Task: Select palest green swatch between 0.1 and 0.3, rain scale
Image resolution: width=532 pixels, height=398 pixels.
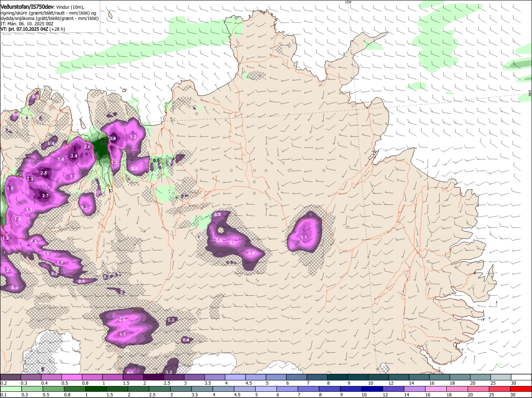Action: (x=11, y=389)
